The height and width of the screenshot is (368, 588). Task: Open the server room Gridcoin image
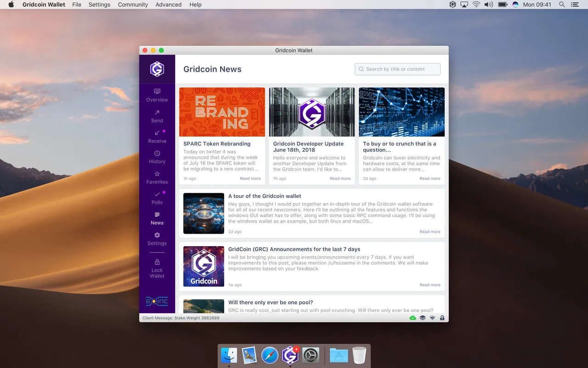312,112
